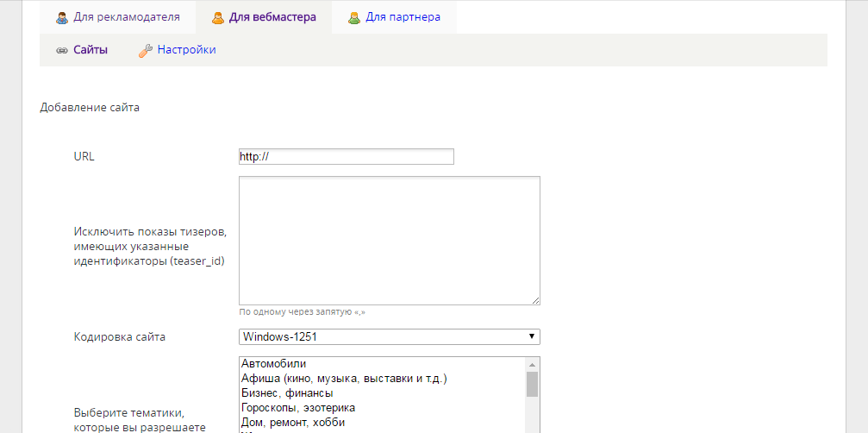Screen dimensions: 868x433
Task: Focus the URL input field
Action: click(346, 157)
